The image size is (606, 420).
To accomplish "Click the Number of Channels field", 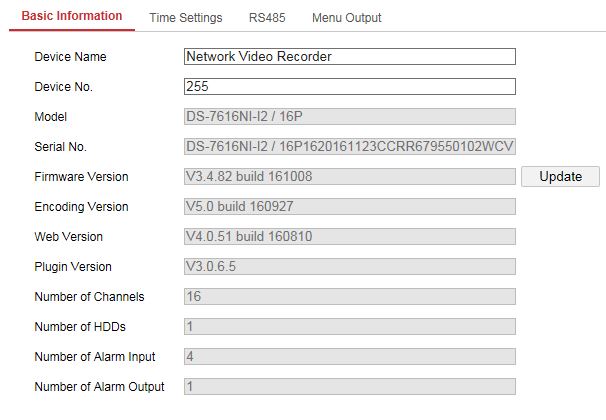I will 349,297.
